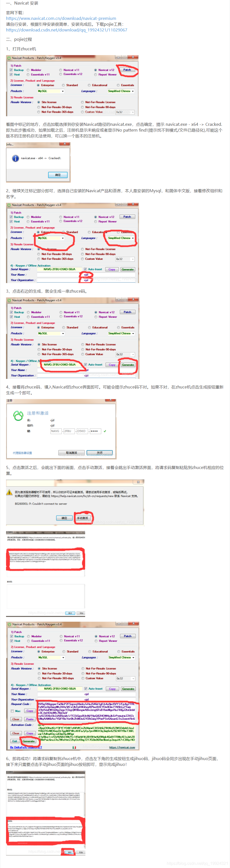230x868 pixels.
Task: Close the Info dialog with its X button
Action: click(64, 144)
